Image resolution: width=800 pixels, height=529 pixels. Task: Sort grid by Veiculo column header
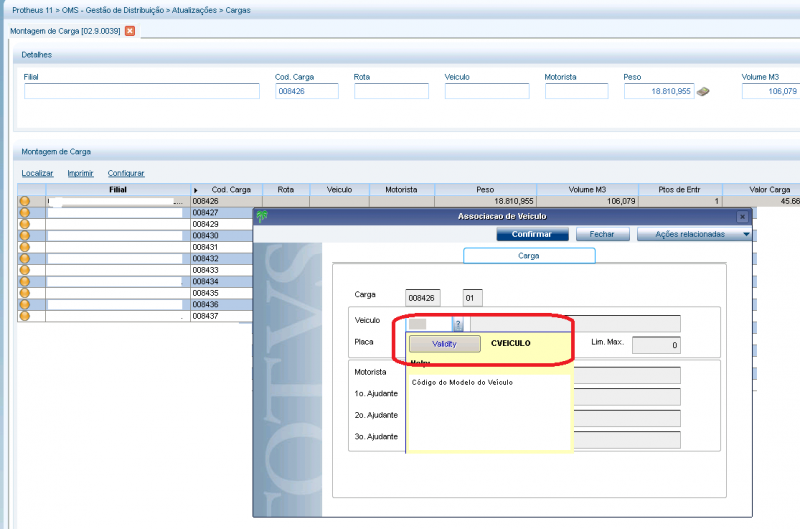tap(339, 190)
